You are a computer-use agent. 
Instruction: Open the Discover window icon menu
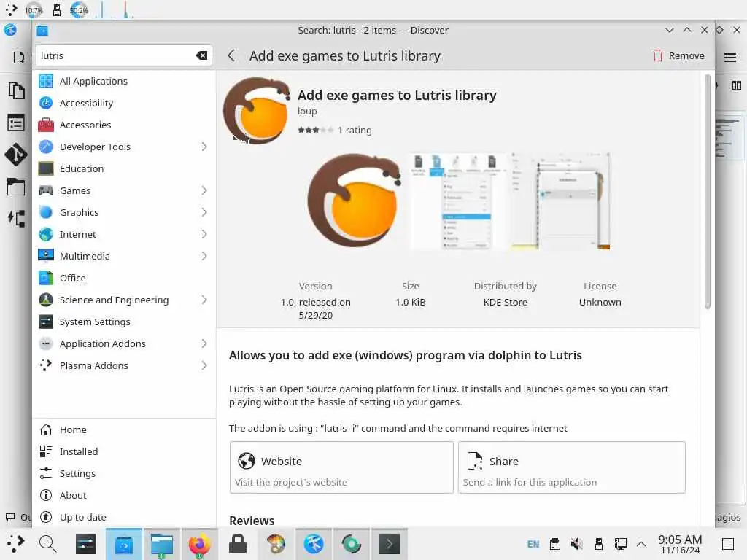pos(42,31)
